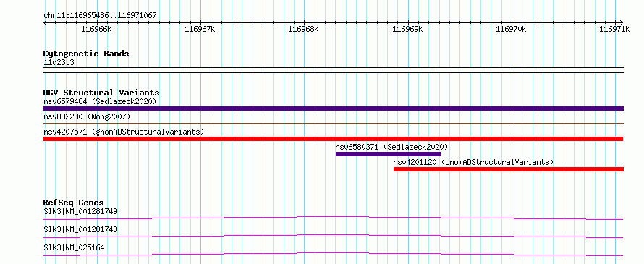Click the 116968k ruler label
Viewport: 644px width, 264px height.
(x=303, y=30)
